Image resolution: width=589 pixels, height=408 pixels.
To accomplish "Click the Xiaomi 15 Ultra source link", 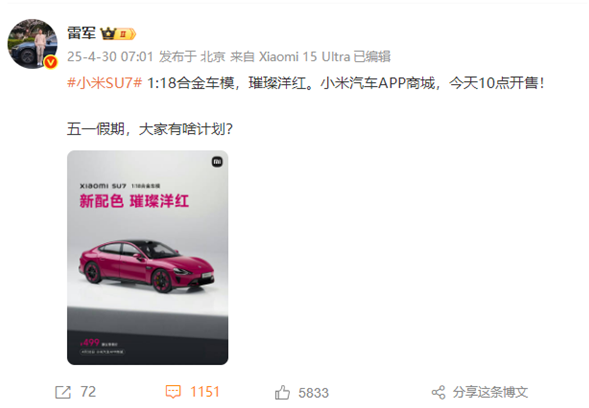I will tap(304, 57).
